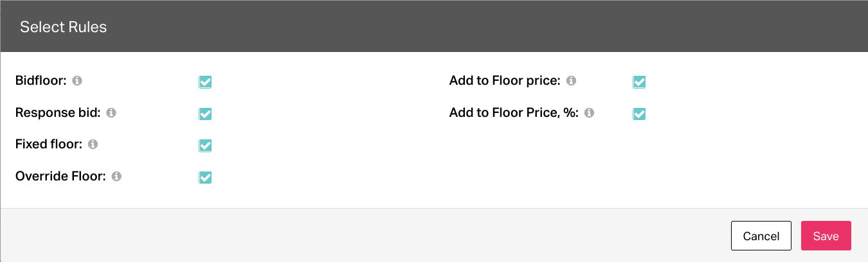Viewport: 868px width, 262px height.
Task: Uncheck the Bidfloor checkbox
Action: tap(205, 82)
